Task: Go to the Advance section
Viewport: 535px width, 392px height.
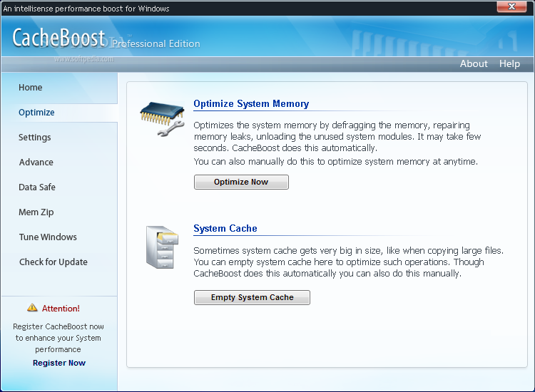Action: [36, 162]
